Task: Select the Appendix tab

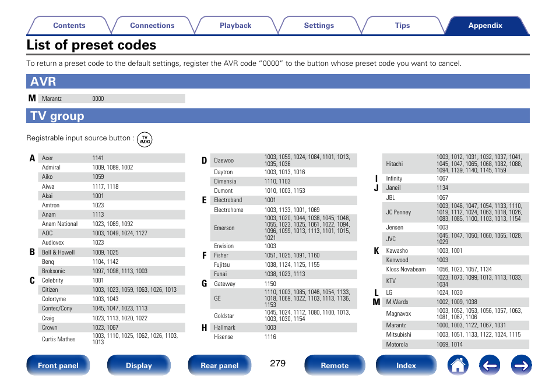Action: (x=485, y=26)
